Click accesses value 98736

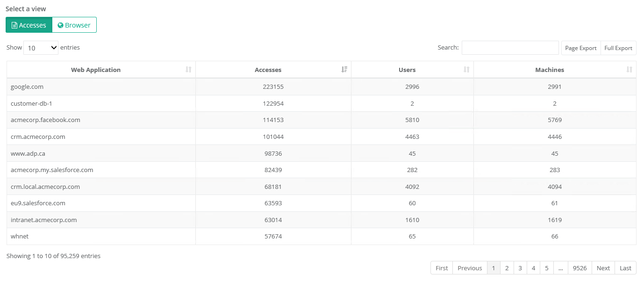[273, 153]
